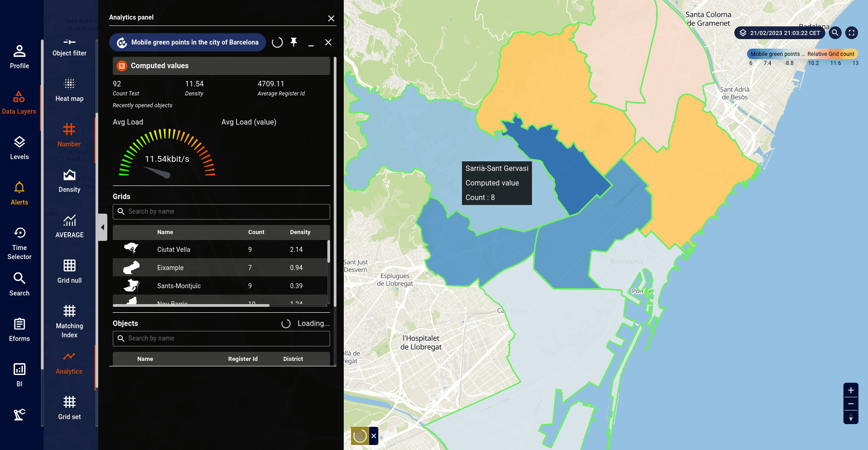868x450 pixels.
Task: Open the Alerts bell section
Action: [x=20, y=193]
